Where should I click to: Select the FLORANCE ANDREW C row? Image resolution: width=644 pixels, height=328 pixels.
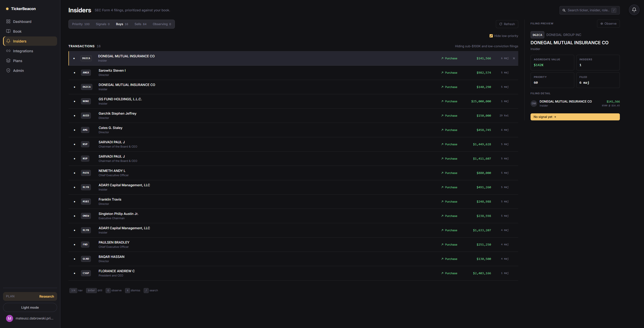click(293, 273)
